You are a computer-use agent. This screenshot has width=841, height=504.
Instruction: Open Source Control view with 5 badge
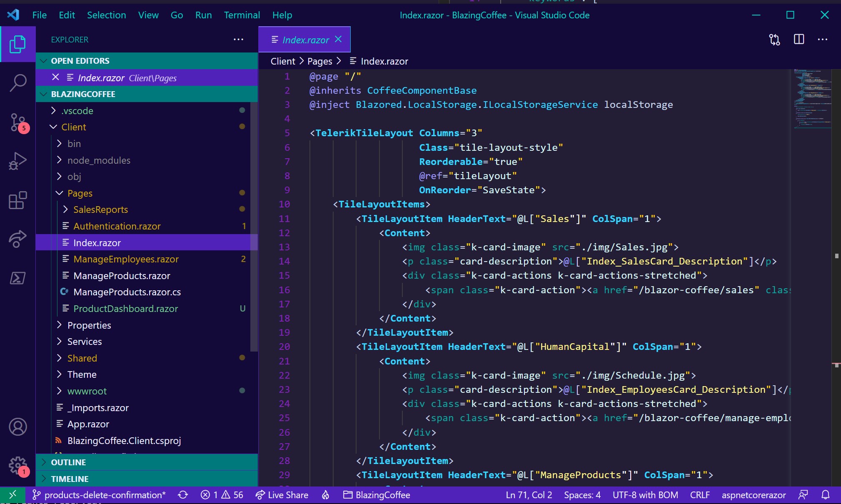pos(17,122)
